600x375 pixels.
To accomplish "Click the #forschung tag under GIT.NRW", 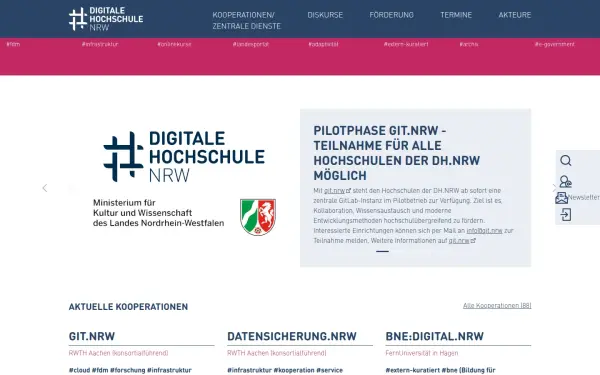I will (127, 370).
